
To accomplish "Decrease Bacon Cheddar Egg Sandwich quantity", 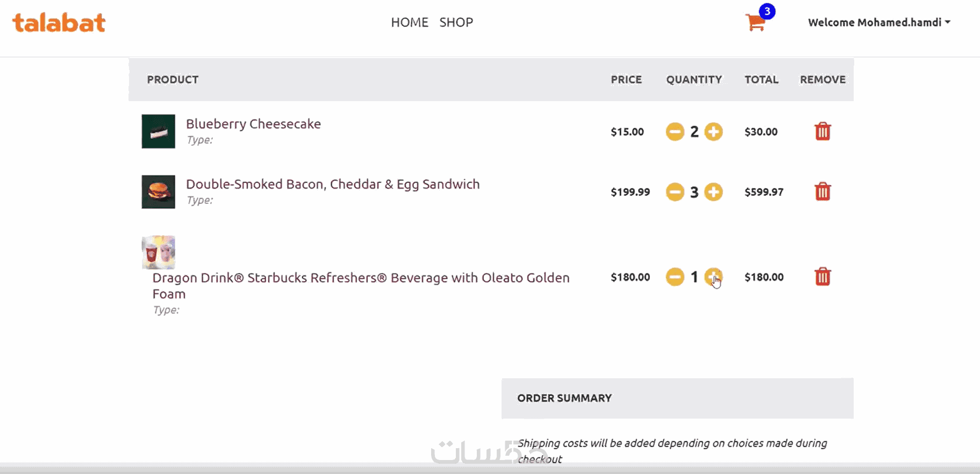I will point(675,192).
